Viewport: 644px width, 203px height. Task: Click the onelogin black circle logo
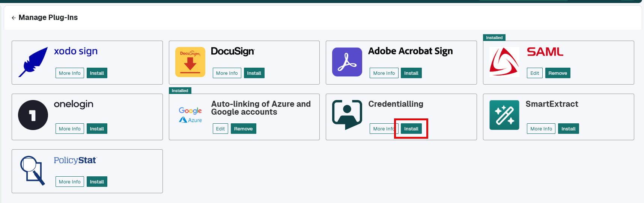pos(33,115)
